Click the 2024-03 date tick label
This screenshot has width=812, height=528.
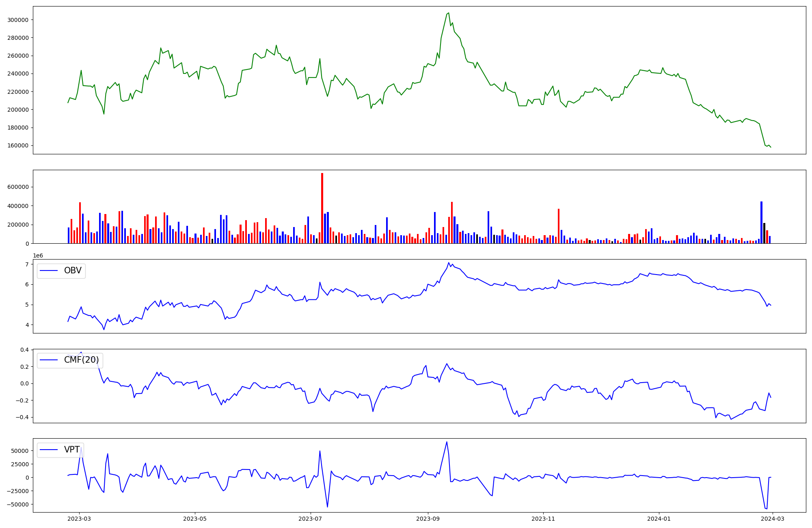(x=773, y=519)
